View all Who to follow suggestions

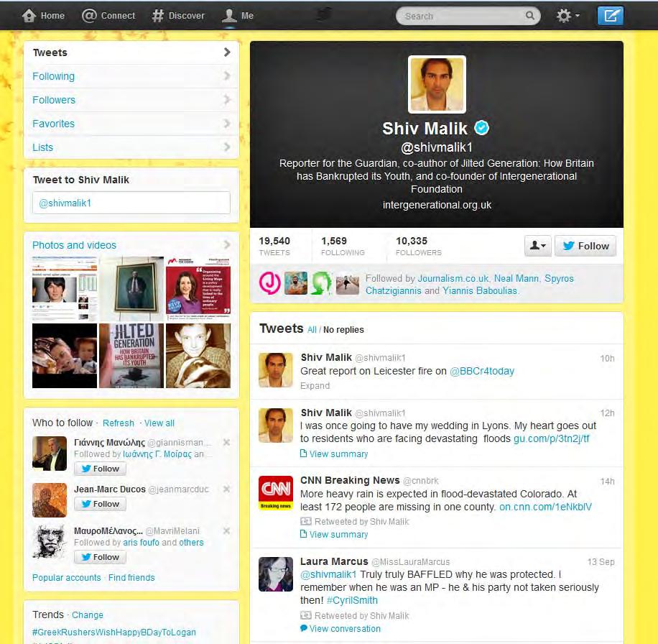(159, 423)
